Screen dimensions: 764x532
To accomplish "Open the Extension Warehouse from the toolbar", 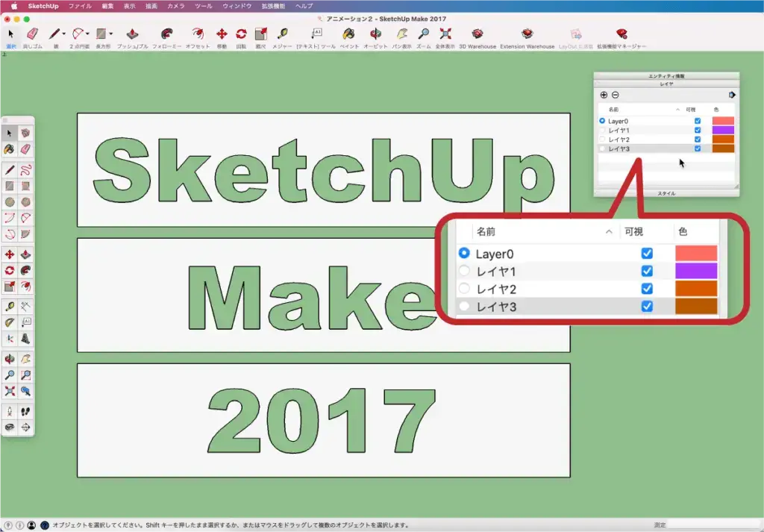I will pyautogui.click(x=527, y=34).
